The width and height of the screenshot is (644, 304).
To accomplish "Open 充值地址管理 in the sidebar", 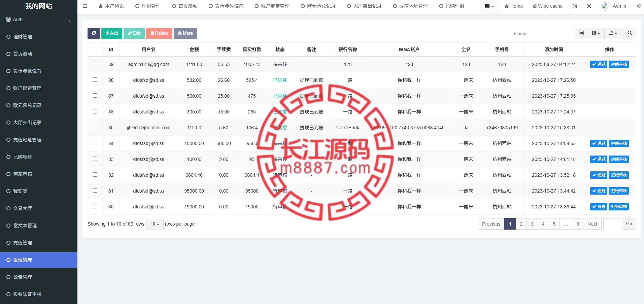I will click(x=39, y=140).
